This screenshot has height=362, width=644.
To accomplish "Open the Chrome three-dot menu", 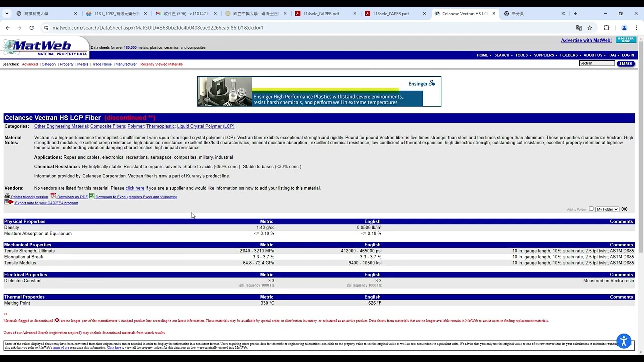I will pyautogui.click(x=636, y=28).
